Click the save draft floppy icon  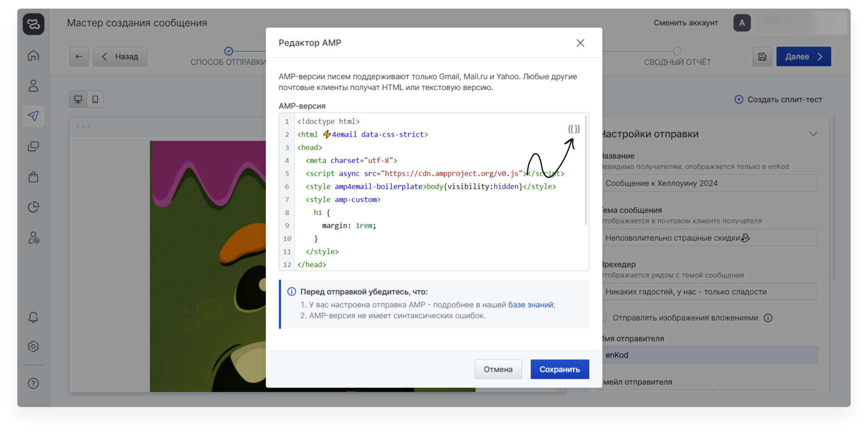coord(762,56)
